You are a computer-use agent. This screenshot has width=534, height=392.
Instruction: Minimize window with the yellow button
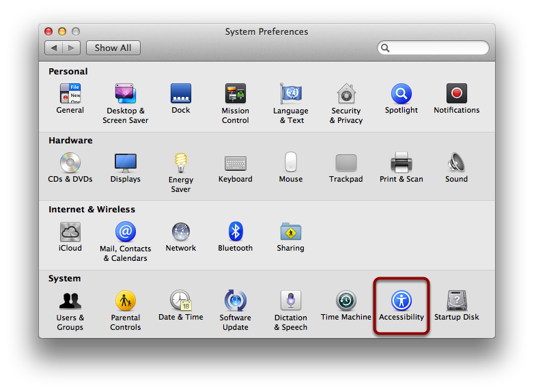click(x=62, y=31)
